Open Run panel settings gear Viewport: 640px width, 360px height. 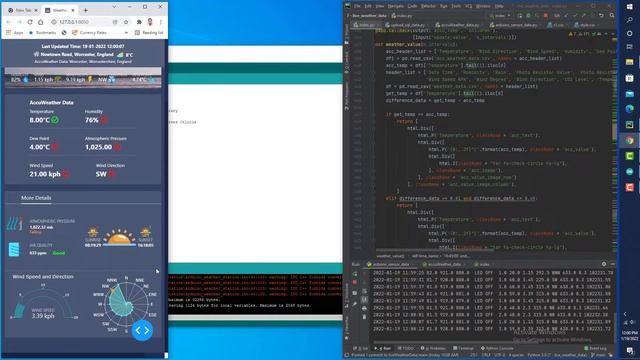pos(604,264)
